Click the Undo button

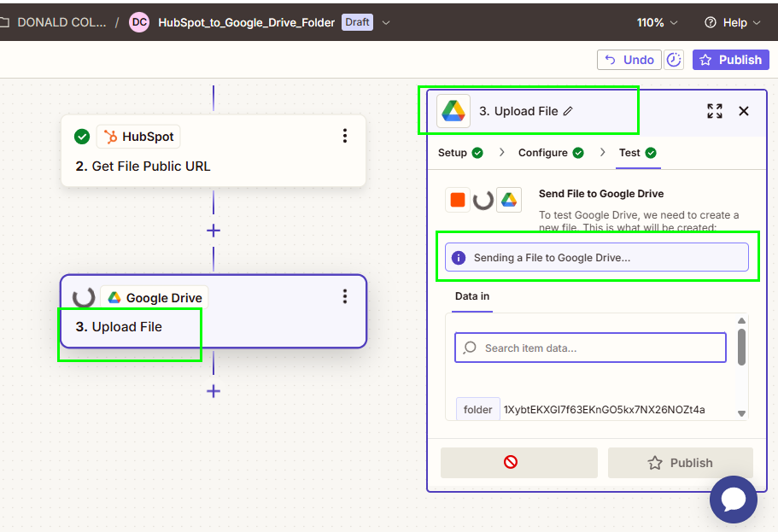629,60
